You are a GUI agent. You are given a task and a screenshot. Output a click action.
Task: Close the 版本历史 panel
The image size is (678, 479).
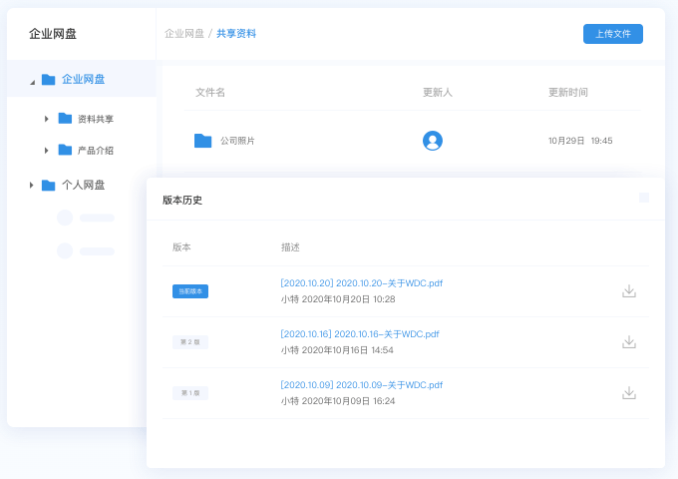click(644, 198)
